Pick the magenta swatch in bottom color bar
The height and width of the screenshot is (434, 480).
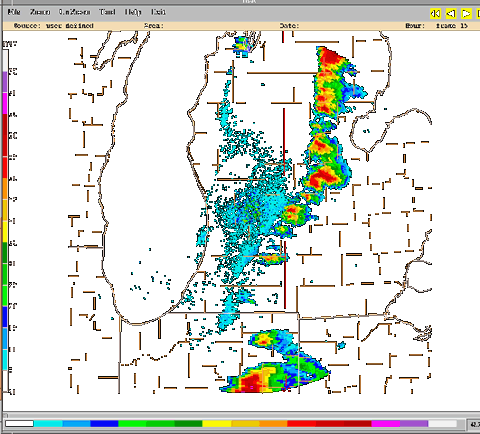click(386, 424)
